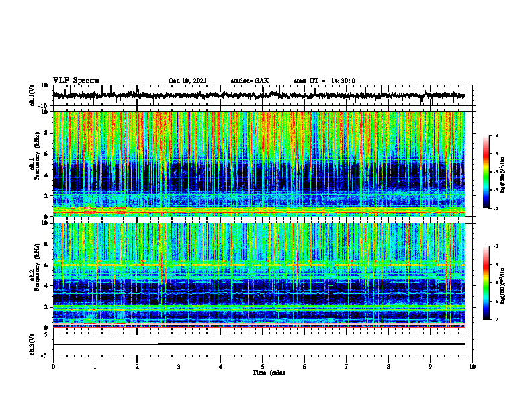Click time-axis tick label "4"
532x411 pixels.
pyautogui.click(x=221, y=367)
